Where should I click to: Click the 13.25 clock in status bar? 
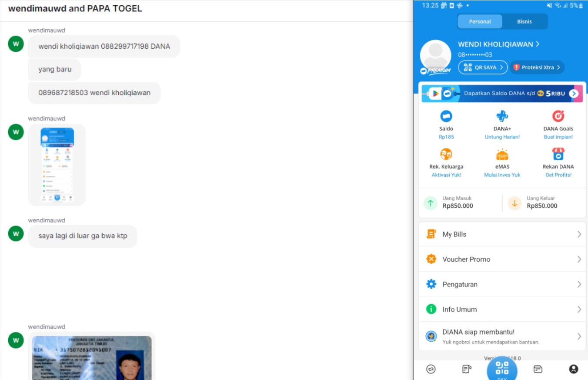[430, 6]
